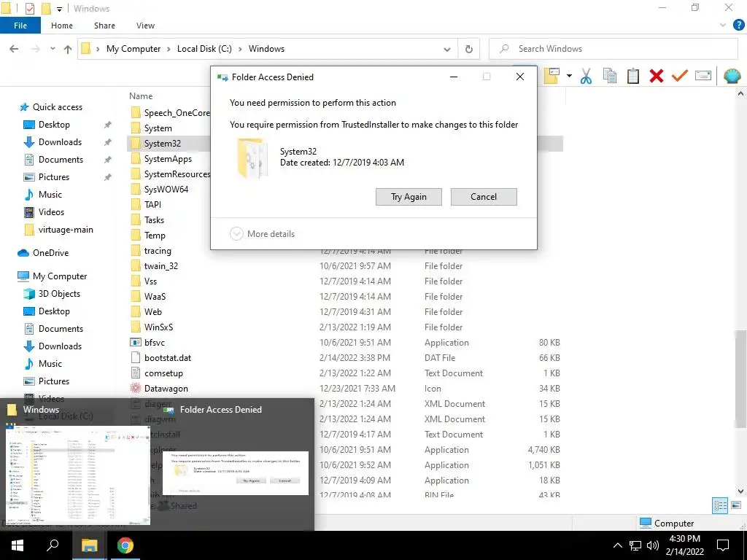Image resolution: width=747 pixels, height=560 pixels.
Task: Switch to large icons view layout icon
Action: pos(736,506)
